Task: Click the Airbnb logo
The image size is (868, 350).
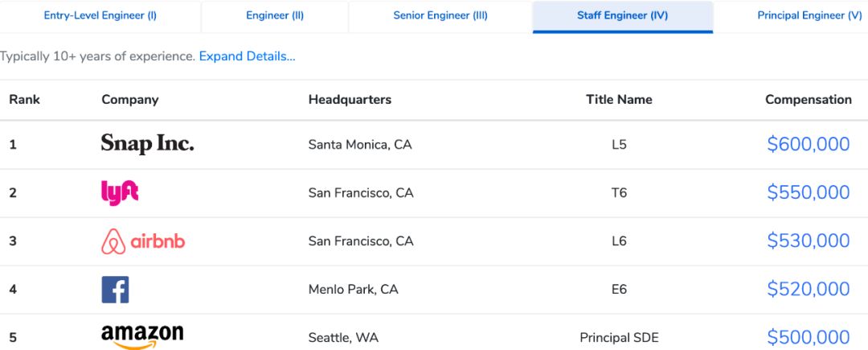Action: point(143,241)
